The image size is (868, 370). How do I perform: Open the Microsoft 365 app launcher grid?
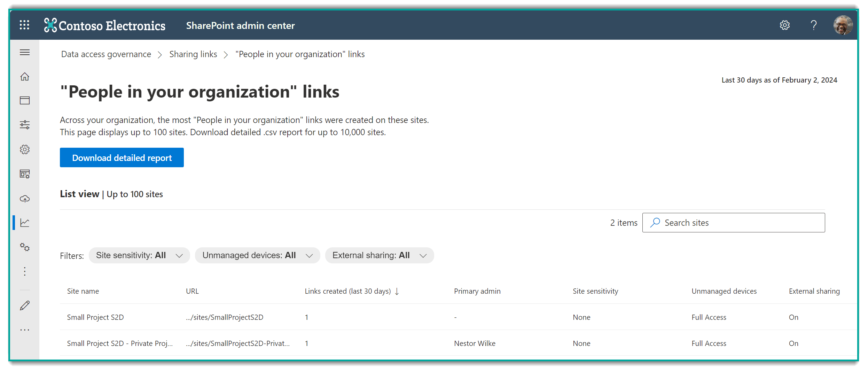click(25, 25)
